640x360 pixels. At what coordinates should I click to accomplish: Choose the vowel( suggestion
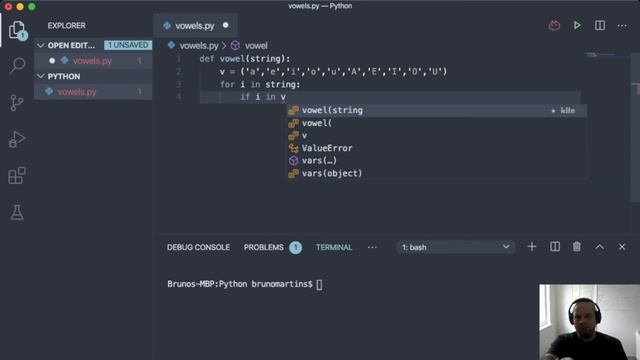pos(437,123)
